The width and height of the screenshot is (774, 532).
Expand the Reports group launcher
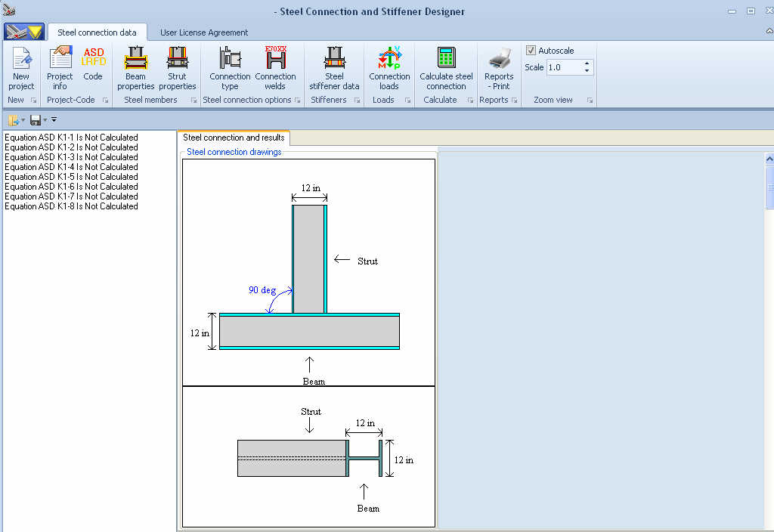[514, 101]
